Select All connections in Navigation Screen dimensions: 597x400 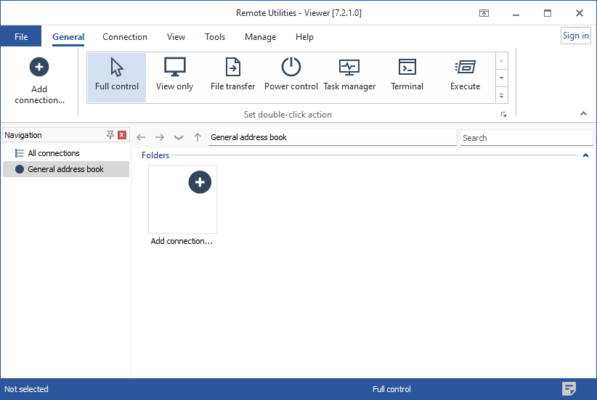pos(66,153)
